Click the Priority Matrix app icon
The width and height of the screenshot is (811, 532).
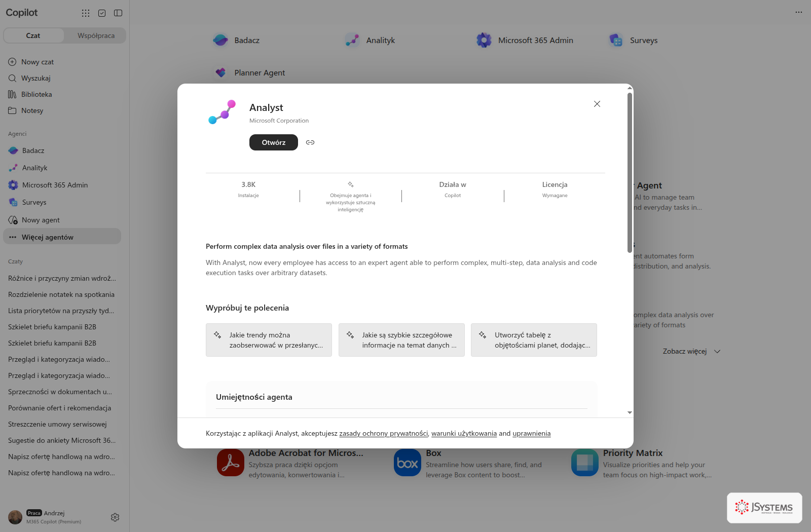585,463
